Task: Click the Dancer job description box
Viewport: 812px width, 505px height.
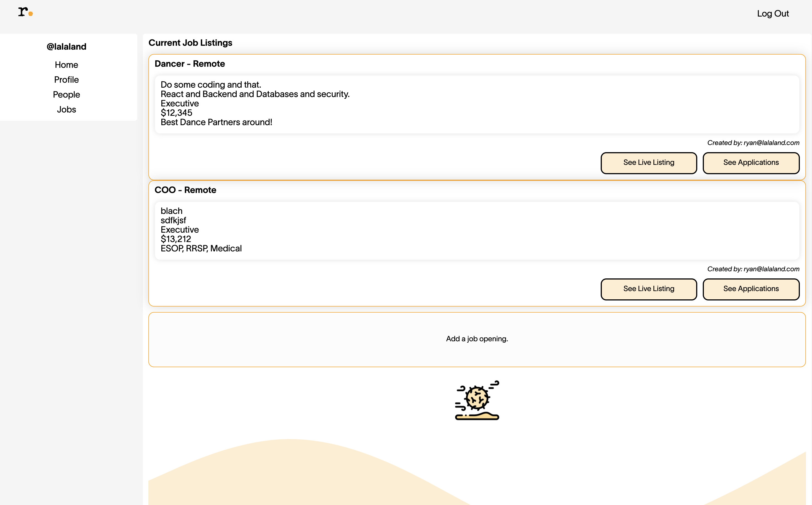Action: [x=477, y=104]
